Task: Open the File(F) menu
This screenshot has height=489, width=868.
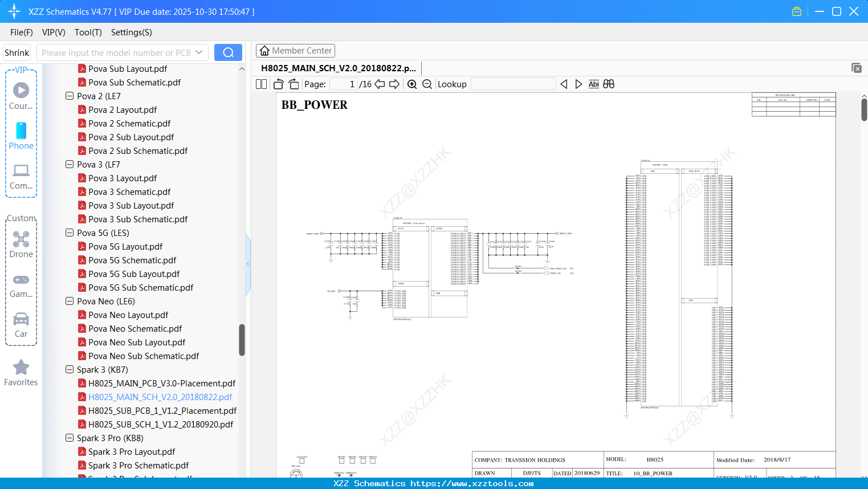Action: (x=22, y=32)
